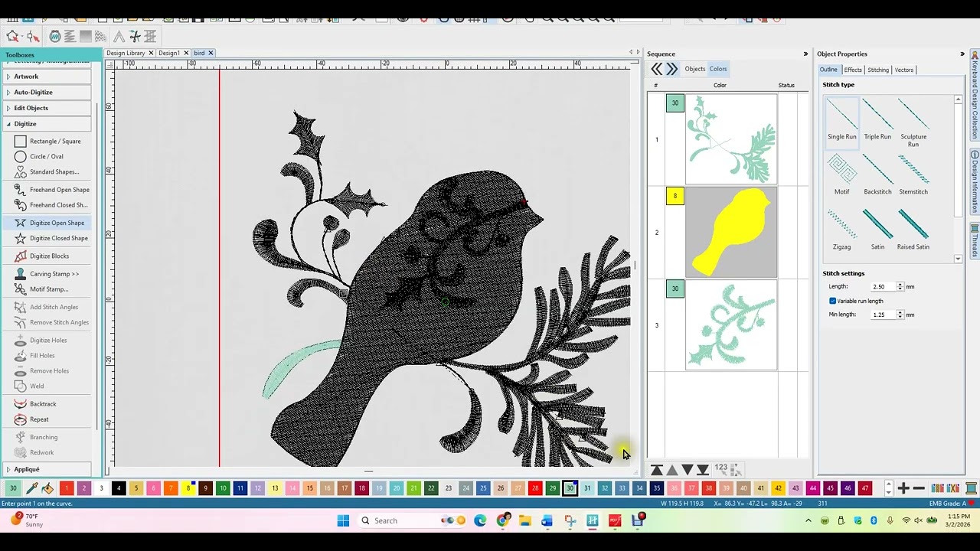Image resolution: width=980 pixels, height=551 pixels.
Task: Click the paint bucket color fill tool
Action: (47, 488)
